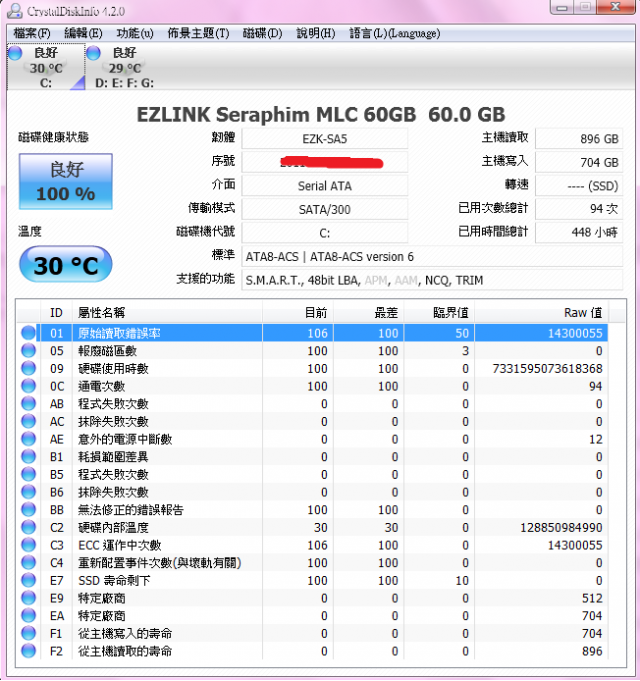Click the status icon for attribute AB

pos(28,404)
